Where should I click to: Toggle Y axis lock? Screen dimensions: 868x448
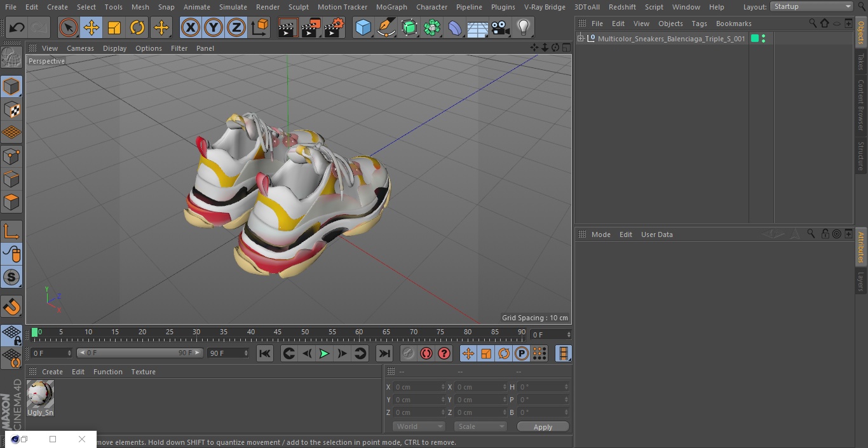(214, 27)
